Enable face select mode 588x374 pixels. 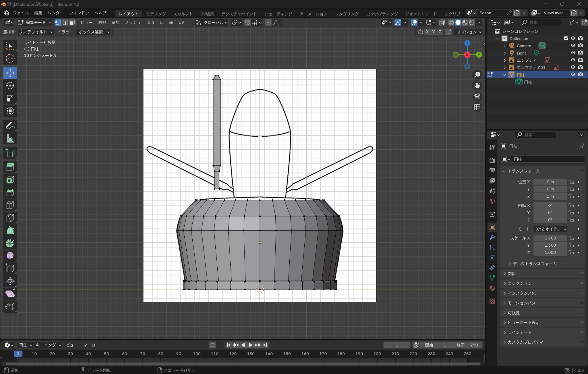pyautogui.click(x=72, y=22)
